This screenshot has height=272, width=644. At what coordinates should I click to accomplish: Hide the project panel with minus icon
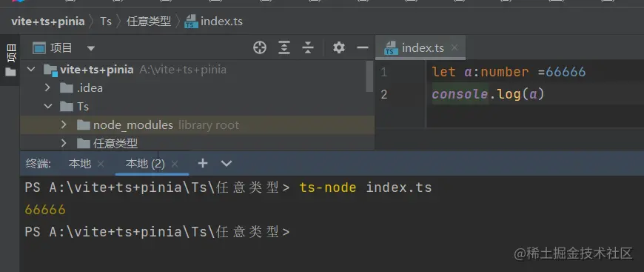click(363, 47)
